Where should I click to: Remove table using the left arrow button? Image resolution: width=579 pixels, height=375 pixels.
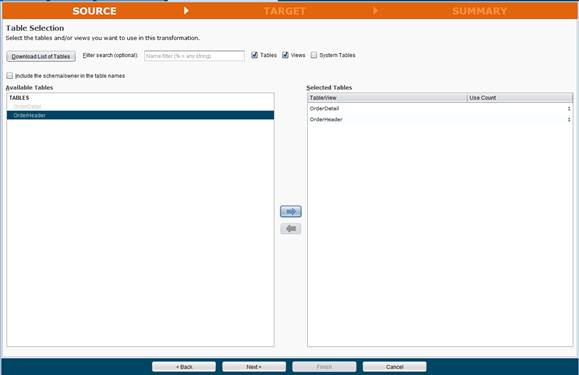pos(291,228)
